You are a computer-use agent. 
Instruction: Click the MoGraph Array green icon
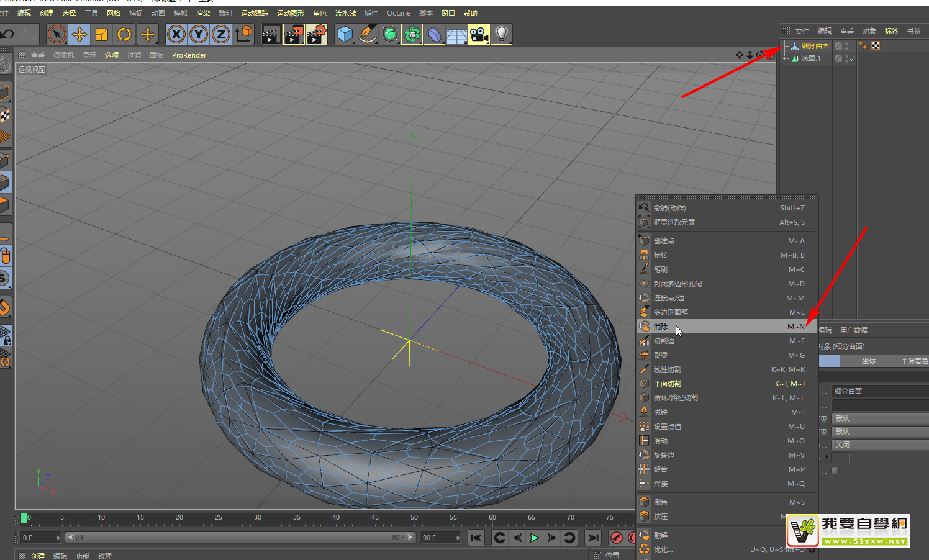click(412, 34)
